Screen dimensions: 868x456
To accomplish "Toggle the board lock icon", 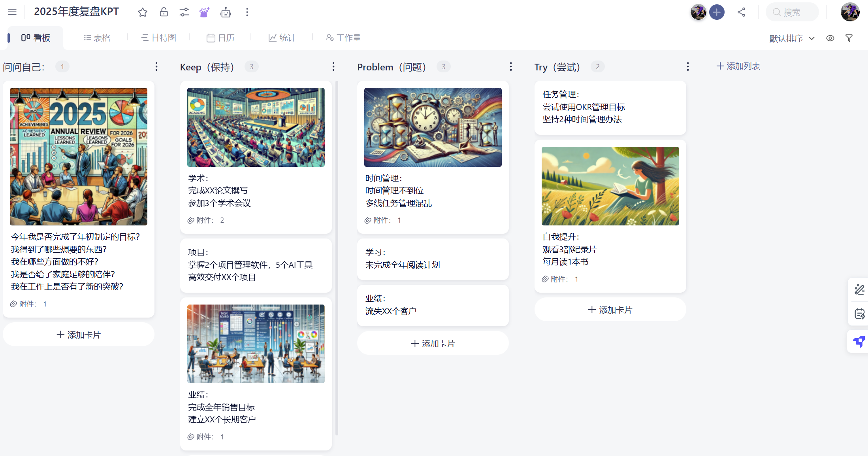I will [164, 12].
